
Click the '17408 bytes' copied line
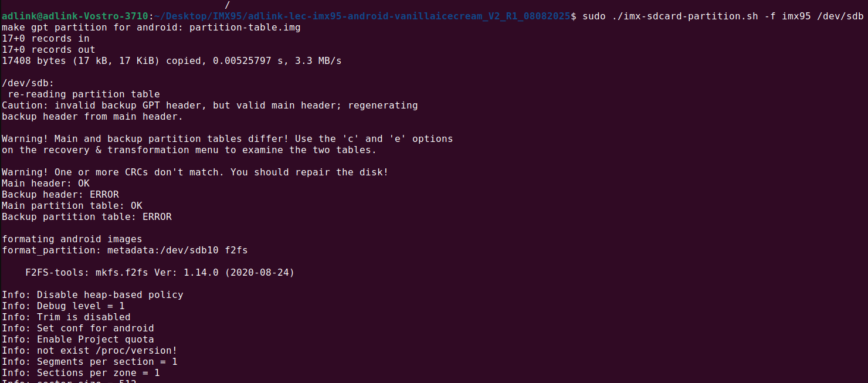[x=172, y=61]
